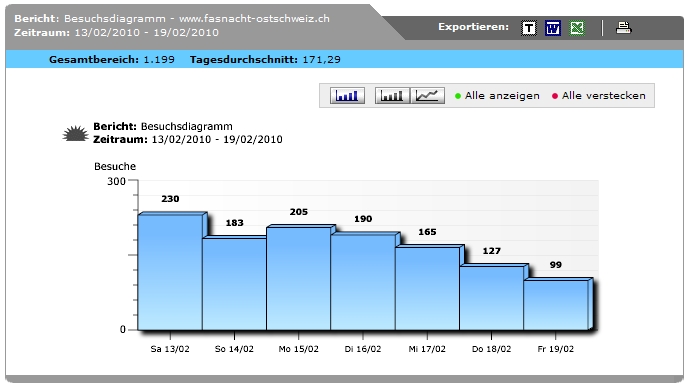The height and width of the screenshot is (388, 689).
Task: Click header Zeitraum date range
Action: point(146,33)
